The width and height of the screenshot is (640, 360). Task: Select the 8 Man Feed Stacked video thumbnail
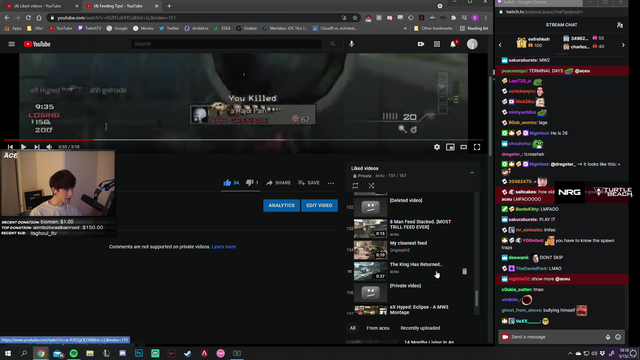click(370, 228)
